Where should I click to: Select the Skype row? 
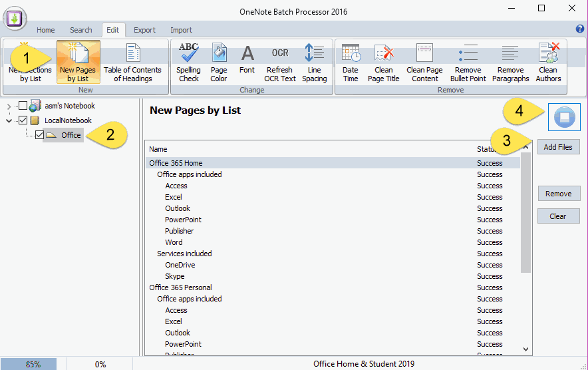(333, 276)
